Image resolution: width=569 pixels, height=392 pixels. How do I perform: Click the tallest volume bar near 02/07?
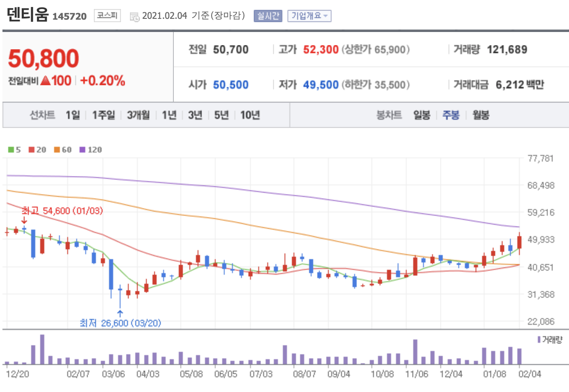pyautogui.click(x=42, y=349)
